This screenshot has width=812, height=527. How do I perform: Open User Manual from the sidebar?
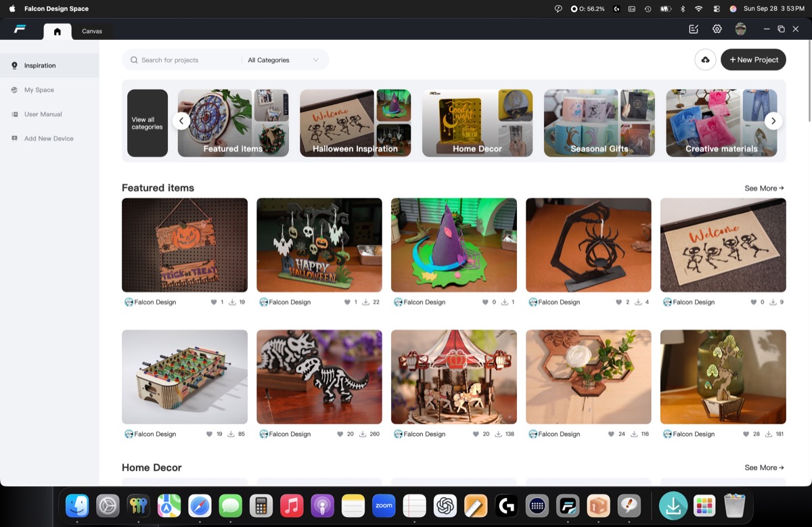(x=43, y=114)
